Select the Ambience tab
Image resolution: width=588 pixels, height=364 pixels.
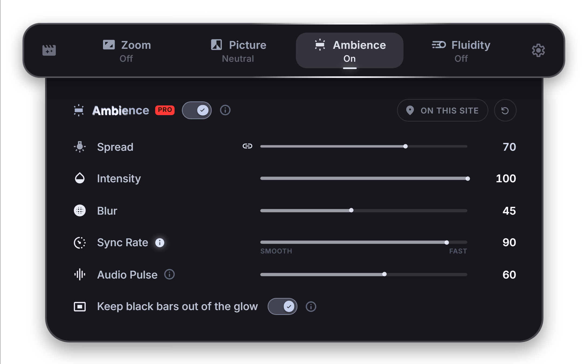[350, 51]
